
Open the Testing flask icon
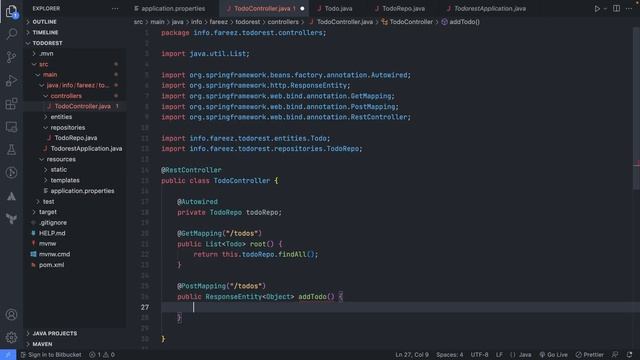tap(11, 150)
